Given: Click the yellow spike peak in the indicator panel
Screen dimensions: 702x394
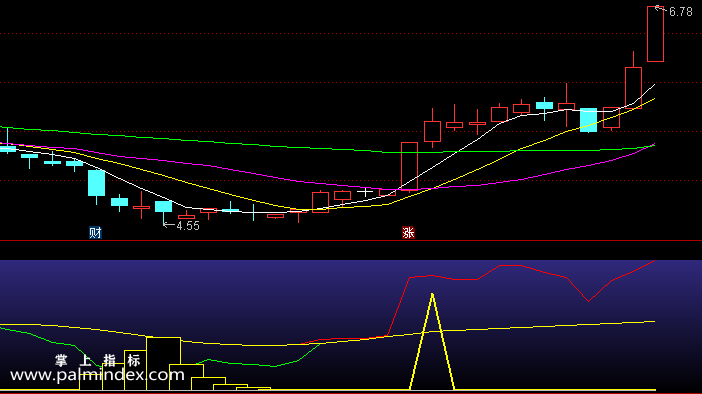Looking at the screenshot, I should pyautogui.click(x=432, y=295).
